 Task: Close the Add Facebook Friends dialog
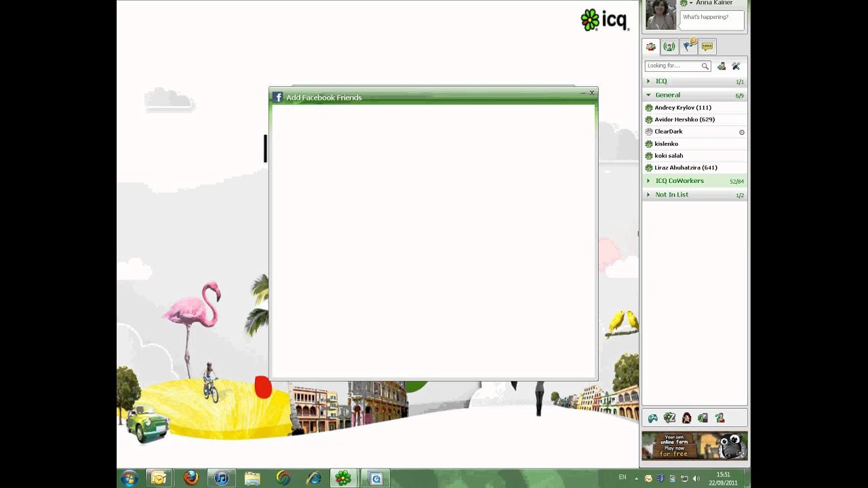click(x=592, y=93)
